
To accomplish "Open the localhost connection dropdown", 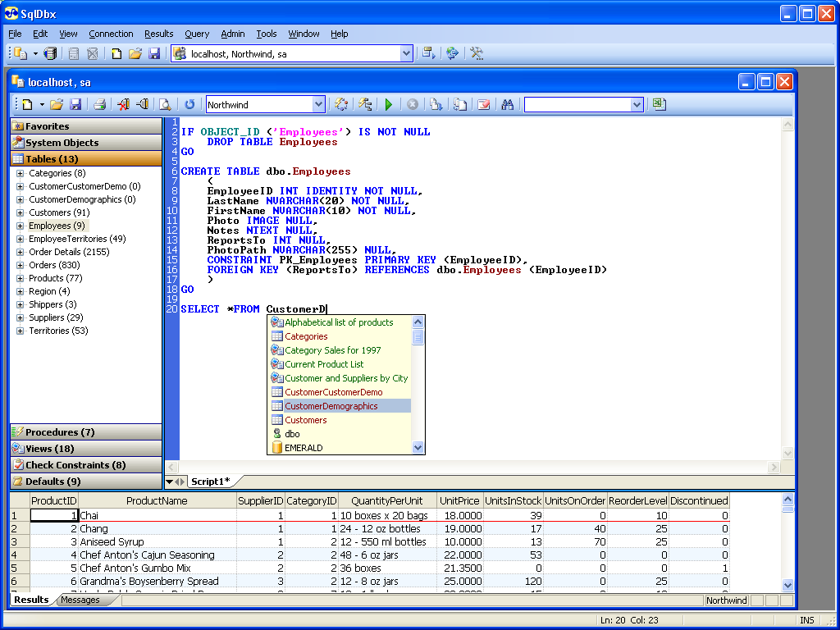I will pos(406,53).
